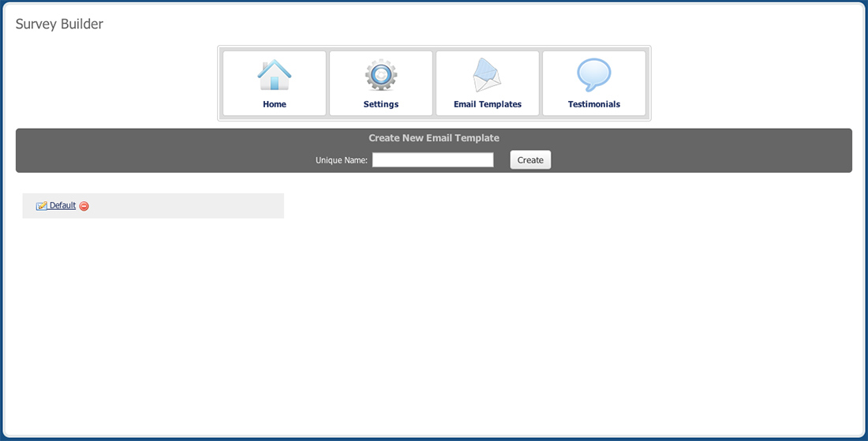Open Settings via its text label

tap(380, 104)
